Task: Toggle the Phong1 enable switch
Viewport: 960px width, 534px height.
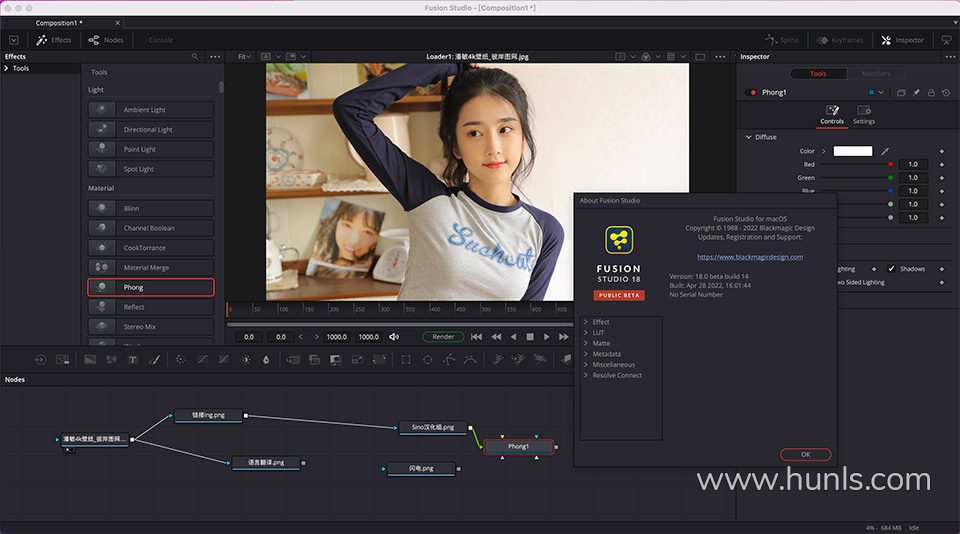Action: 753,93
